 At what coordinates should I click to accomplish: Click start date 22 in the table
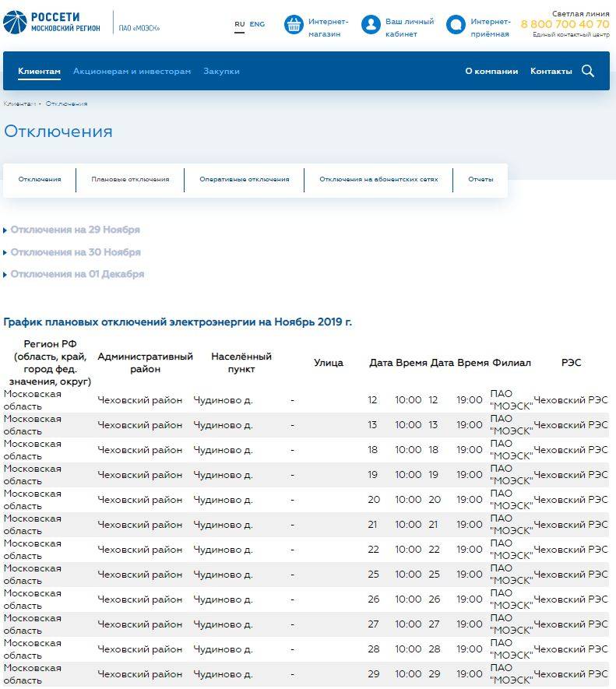[373, 550]
